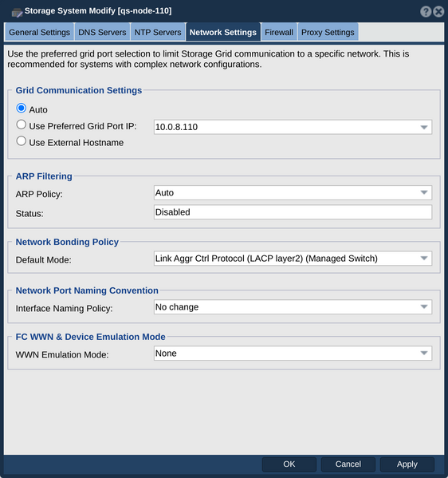Viewport: 448px width, 478px height.
Task: Select the Auto grid communication radio button
Action: coord(21,109)
